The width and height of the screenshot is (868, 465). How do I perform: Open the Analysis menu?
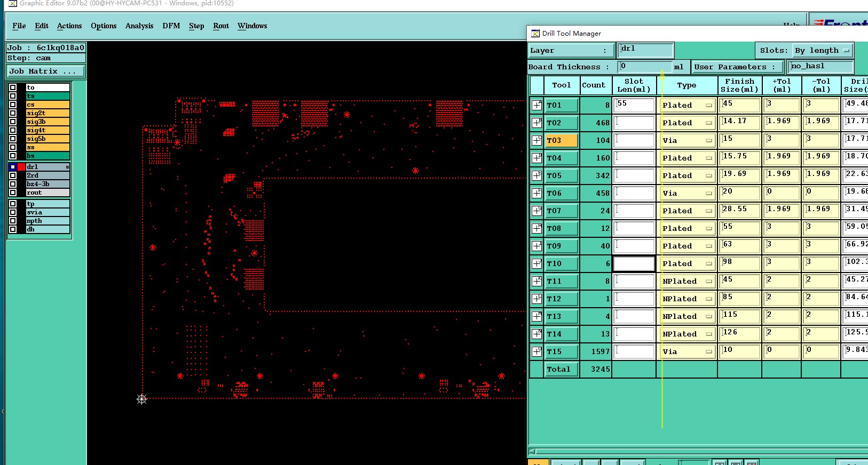tap(139, 26)
